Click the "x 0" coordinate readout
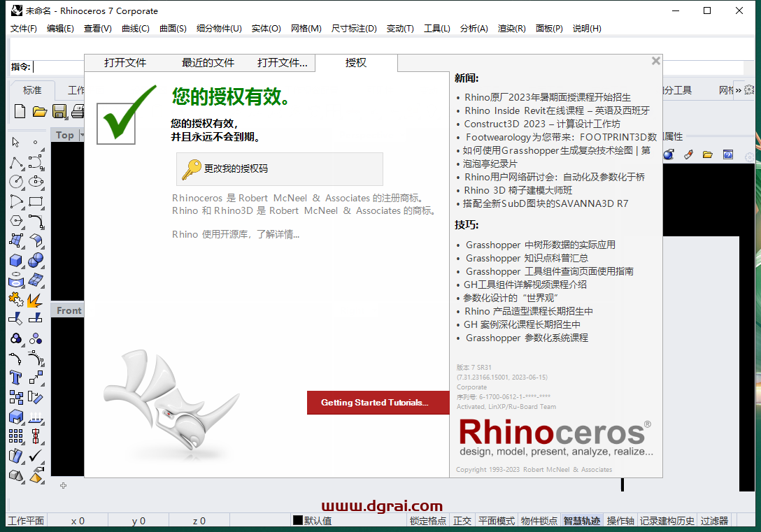 coord(78,521)
